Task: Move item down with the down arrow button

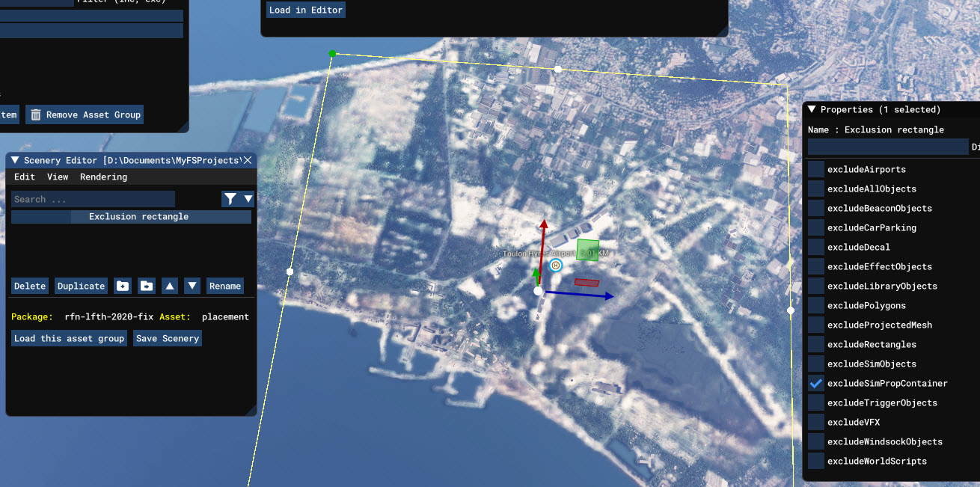Action: (x=192, y=286)
